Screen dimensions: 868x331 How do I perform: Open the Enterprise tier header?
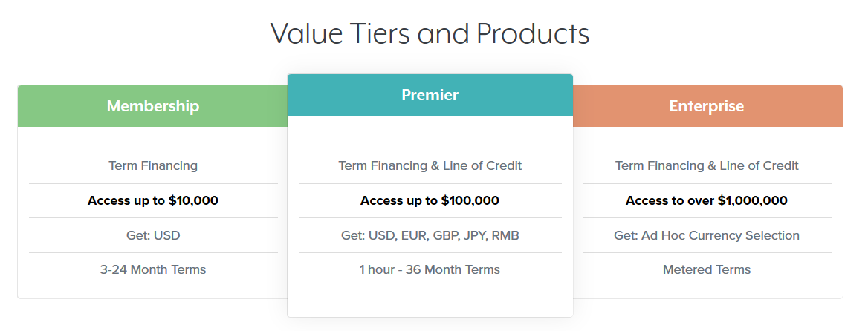(x=706, y=106)
